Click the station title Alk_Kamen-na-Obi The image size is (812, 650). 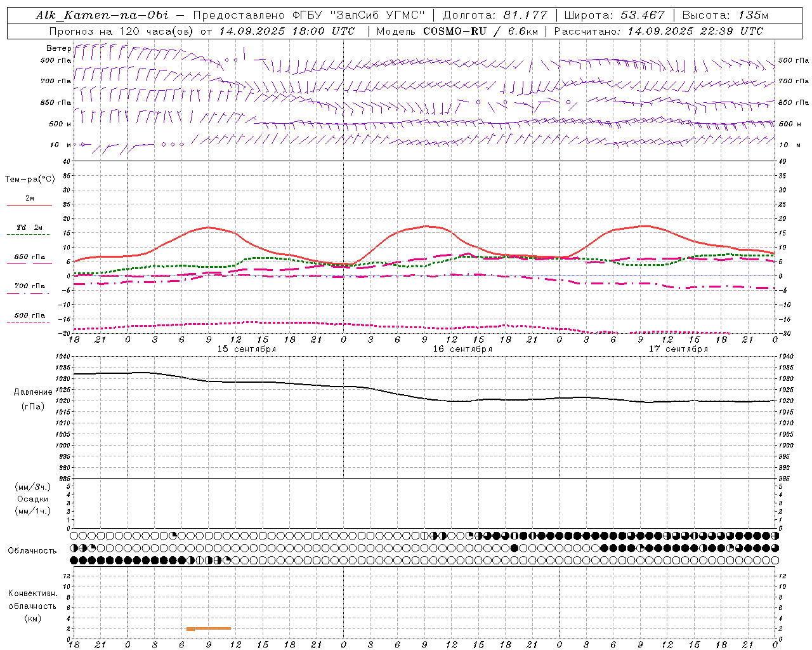click(102, 15)
